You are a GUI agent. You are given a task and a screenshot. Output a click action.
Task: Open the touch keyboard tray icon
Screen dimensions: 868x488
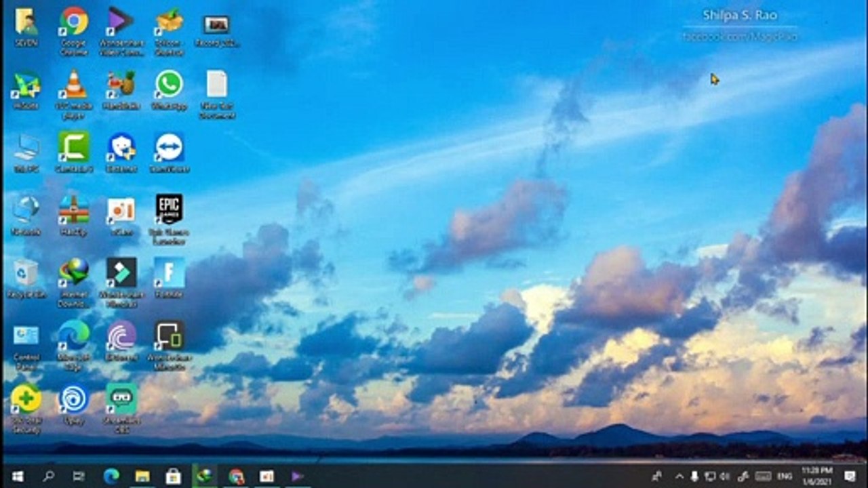click(764, 476)
